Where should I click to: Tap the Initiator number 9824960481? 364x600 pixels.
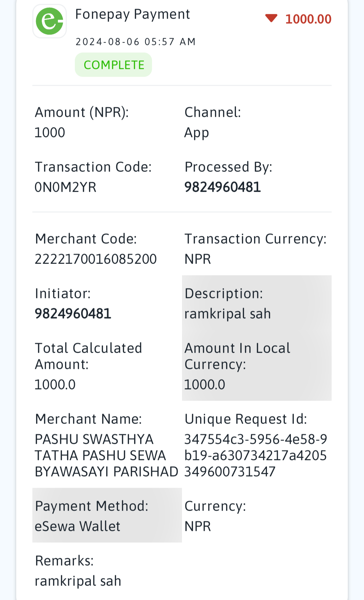click(x=73, y=314)
